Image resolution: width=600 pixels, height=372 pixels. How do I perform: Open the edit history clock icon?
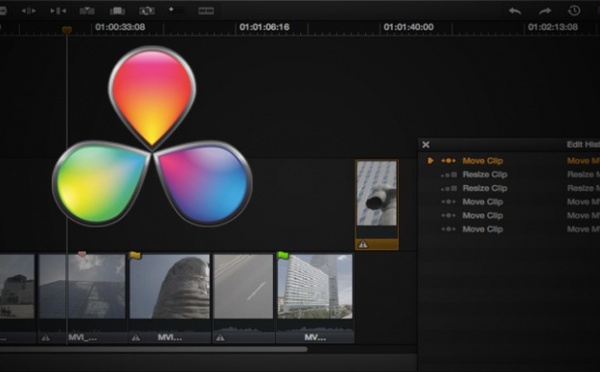(x=574, y=11)
